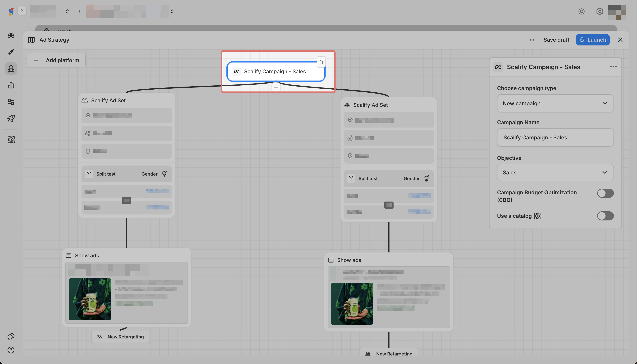Delete campaign node using trash icon
Viewport: 637px width, 364px height.
pos(321,62)
